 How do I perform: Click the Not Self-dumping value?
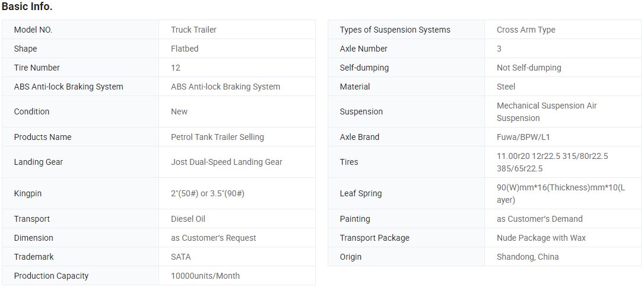click(529, 68)
